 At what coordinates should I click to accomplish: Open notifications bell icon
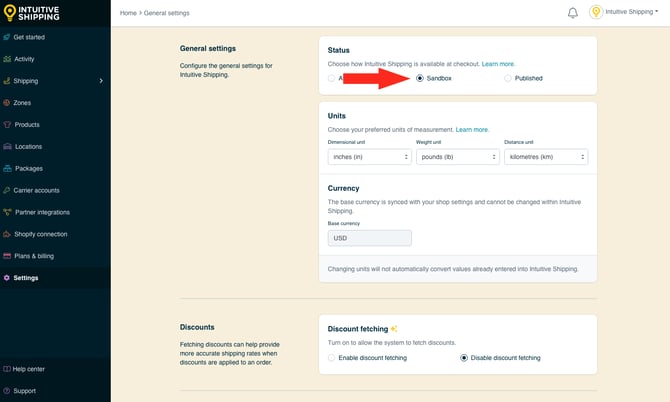click(x=573, y=13)
